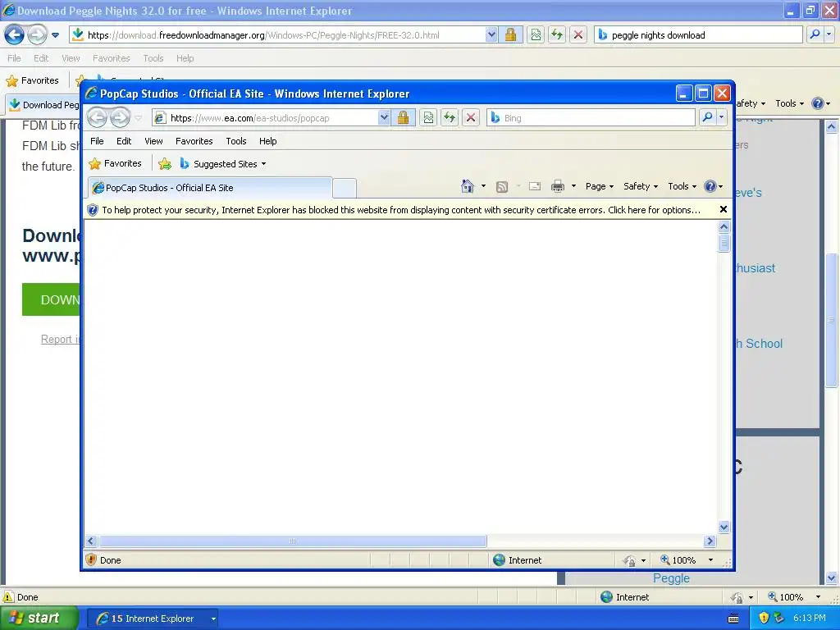Click the 6:13 PM clock in the tray

[810, 619]
